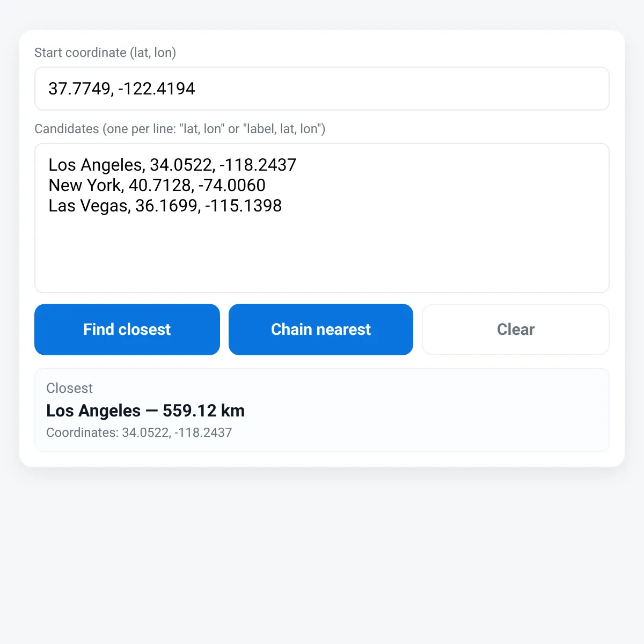This screenshot has width=644, height=644.
Task: Click the 34.0522 value in result coordinates
Action: (x=145, y=433)
